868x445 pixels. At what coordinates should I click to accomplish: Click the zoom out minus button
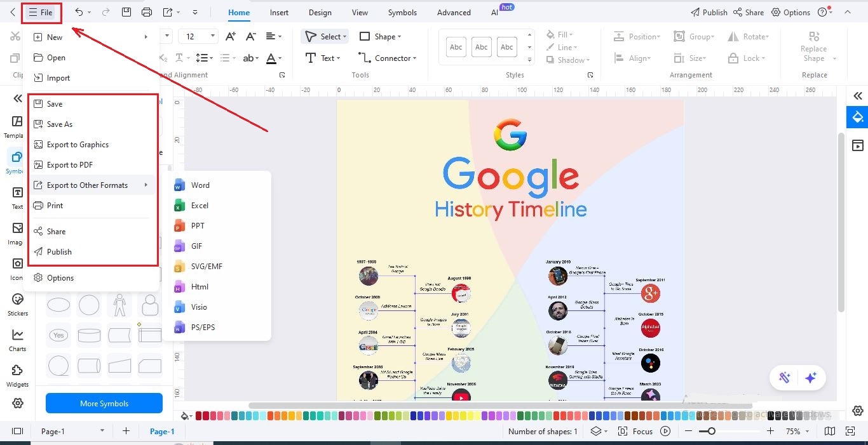coord(689,431)
